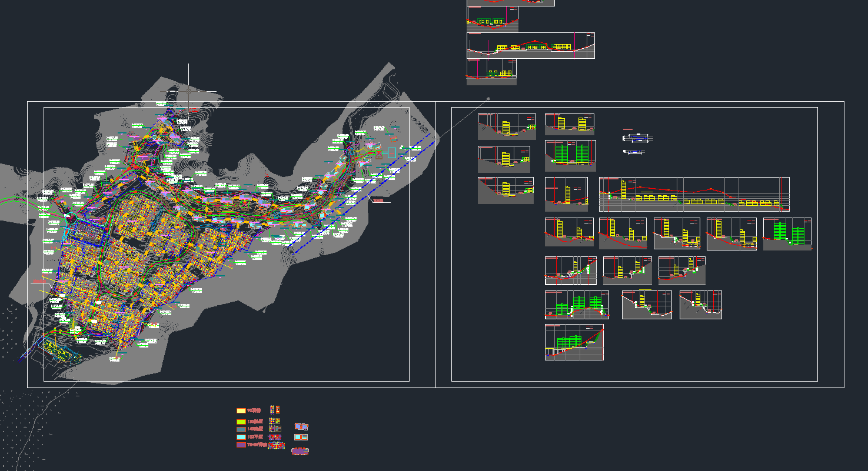Click the rightmost green-building section in fourth row

[787, 233]
